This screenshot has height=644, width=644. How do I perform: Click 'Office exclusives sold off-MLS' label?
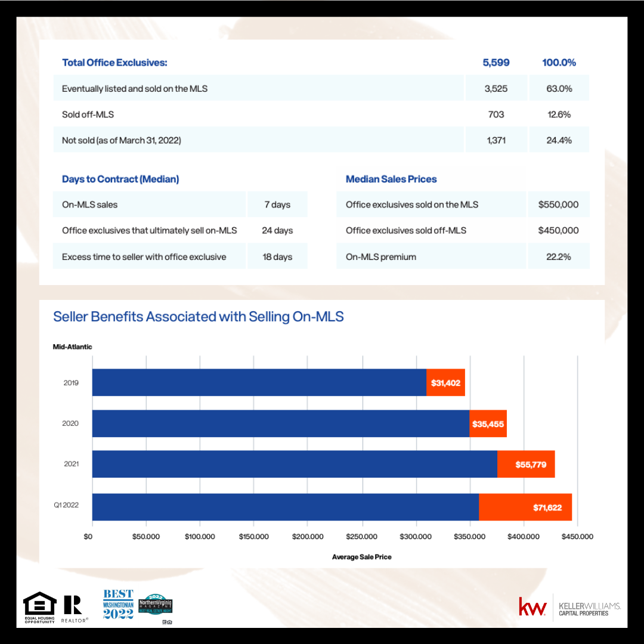[406, 230]
